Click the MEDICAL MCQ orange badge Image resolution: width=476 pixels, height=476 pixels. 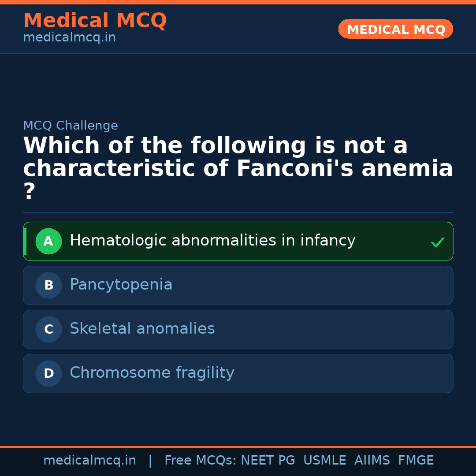click(395, 29)
